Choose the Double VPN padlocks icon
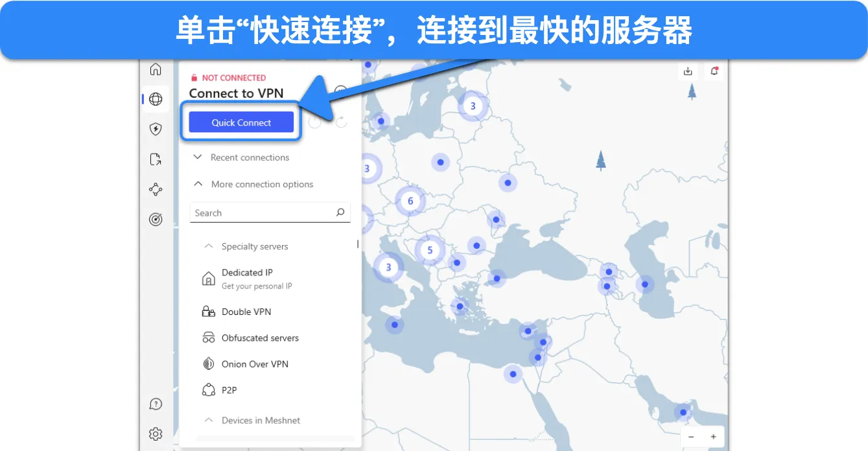Image resolution: width=868 pixels, height=451 pixels. click(x=209, y=312)
